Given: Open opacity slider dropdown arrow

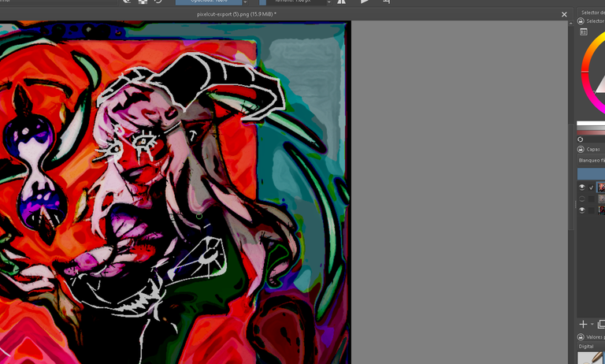Looking at the screenshot, I should click(245, 2).
